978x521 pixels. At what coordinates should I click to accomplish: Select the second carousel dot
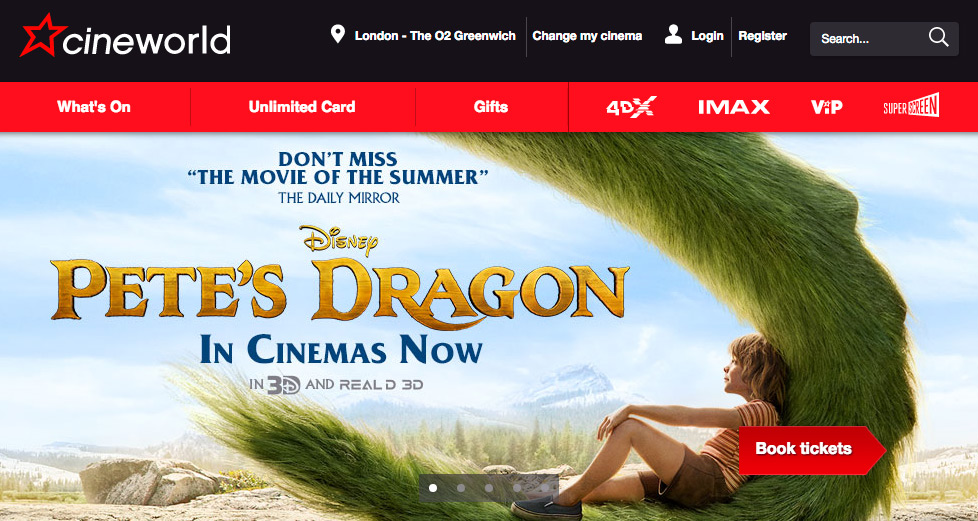[461, 488]
